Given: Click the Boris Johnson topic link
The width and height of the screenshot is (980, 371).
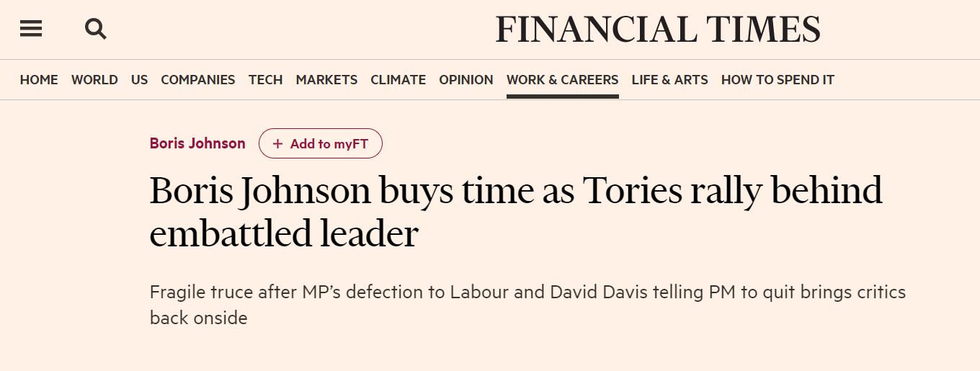Looking at the screenshot, I should (x=197, y=143).
